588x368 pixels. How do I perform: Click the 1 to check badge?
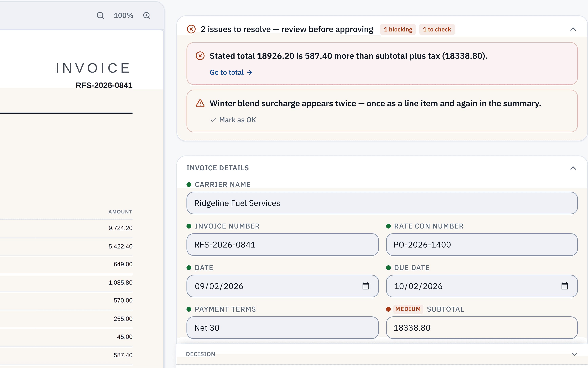(x=437, y=29)
